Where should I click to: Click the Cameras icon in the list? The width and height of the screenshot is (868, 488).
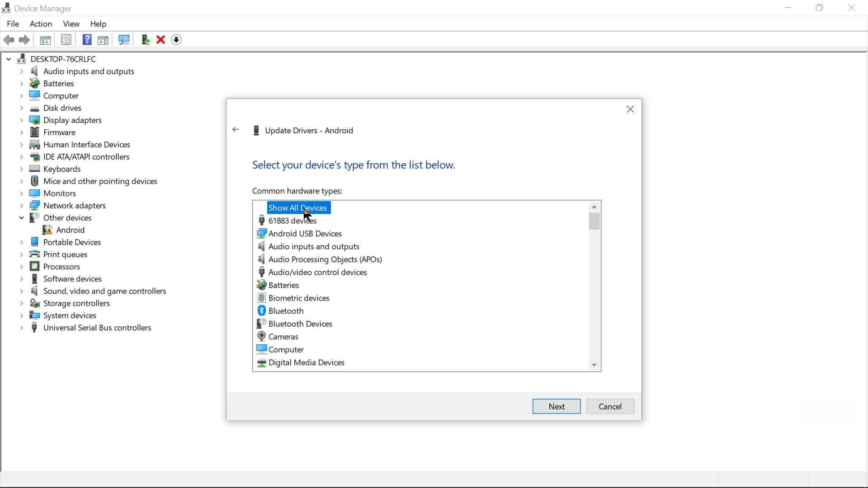tap(261, 337)
